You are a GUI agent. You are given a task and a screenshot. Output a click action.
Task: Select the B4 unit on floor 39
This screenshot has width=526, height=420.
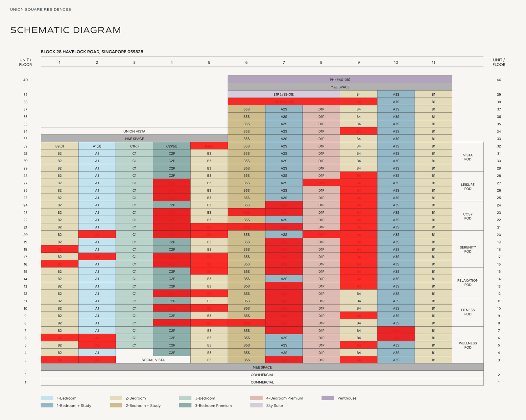[359, 94]
